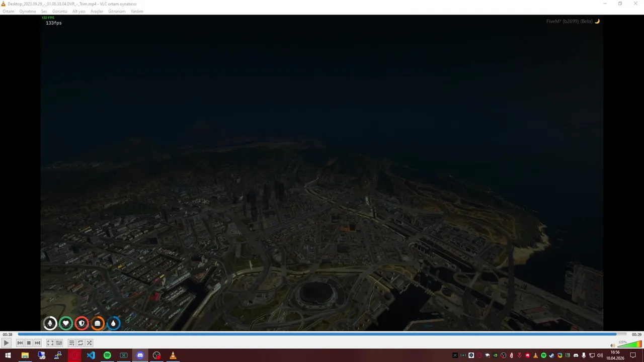Skip to next media item
Image resolution: width=644 pixels, height=362 pixels.
[37, 343]
